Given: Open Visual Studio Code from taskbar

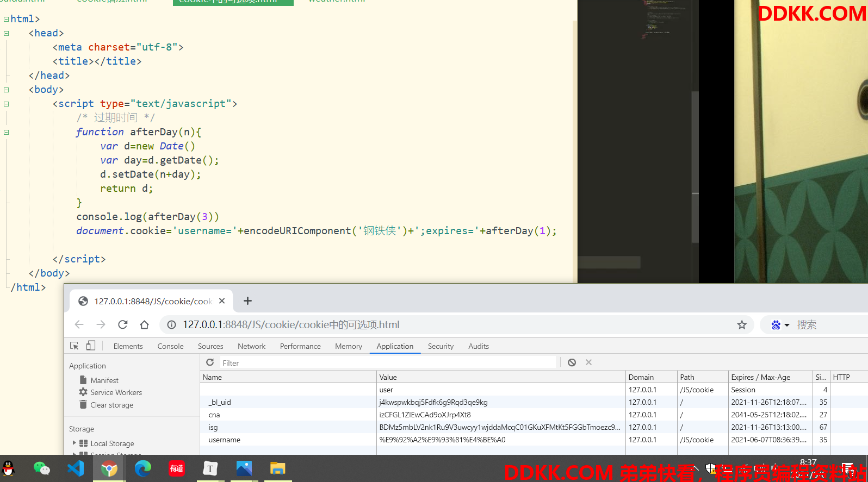Looking at the screenshot, I should (x=76, y=468).
